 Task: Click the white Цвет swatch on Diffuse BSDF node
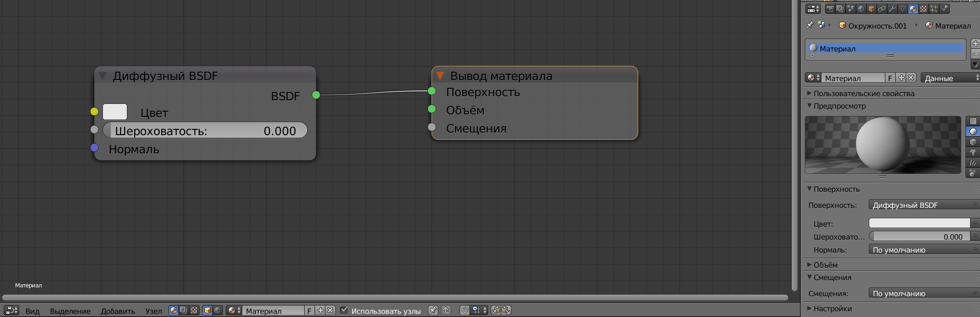115,112
